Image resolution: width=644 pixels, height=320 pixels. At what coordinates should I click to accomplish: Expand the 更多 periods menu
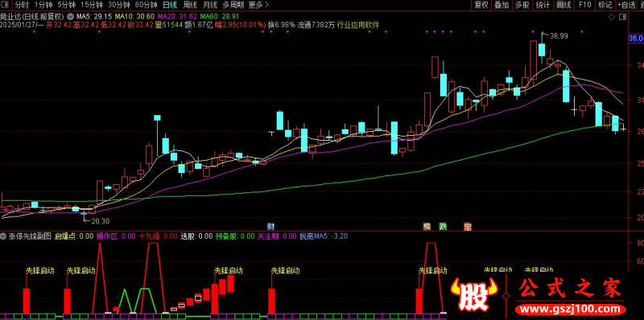pos(258,5)
